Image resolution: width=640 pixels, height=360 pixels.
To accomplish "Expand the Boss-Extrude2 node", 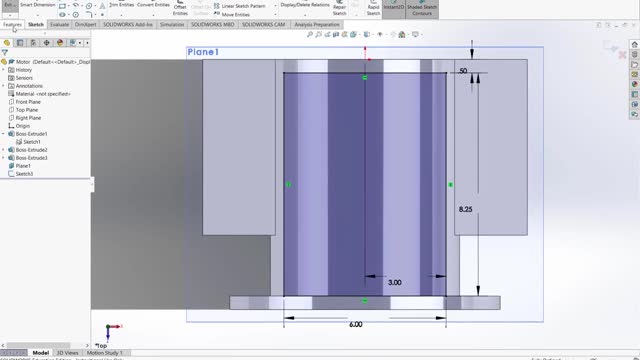I will (x=3, y=150).
